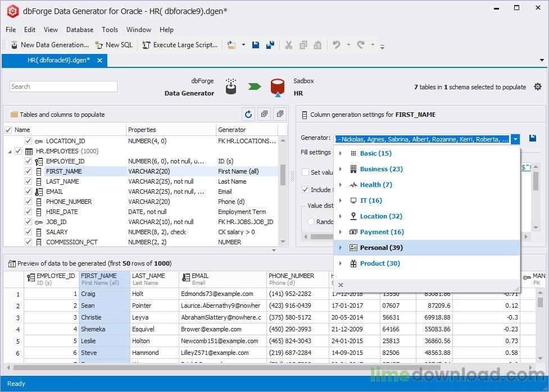Toggle the select-all checkbox beside Name header
Viewport: 549px width, 392px height.
coord(8,130)
